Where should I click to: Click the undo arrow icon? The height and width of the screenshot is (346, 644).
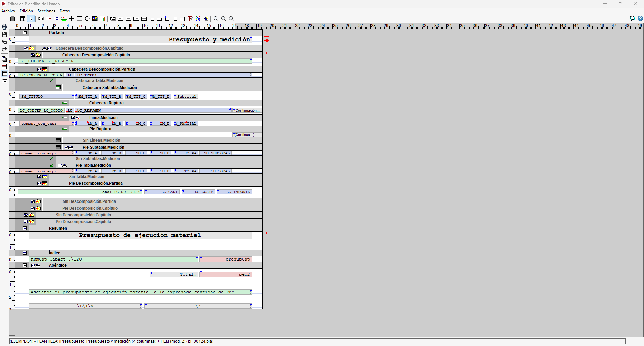[x=4, y=42]
